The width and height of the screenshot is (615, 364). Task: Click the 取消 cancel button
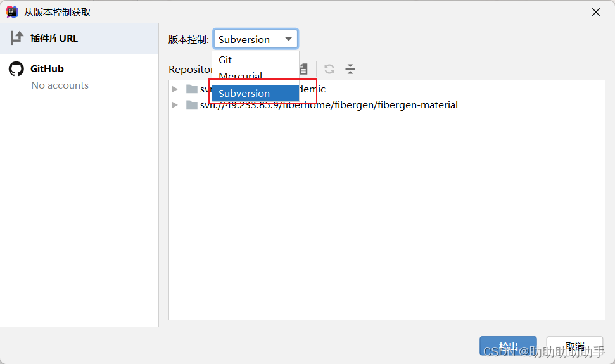[x=574, y=346]
